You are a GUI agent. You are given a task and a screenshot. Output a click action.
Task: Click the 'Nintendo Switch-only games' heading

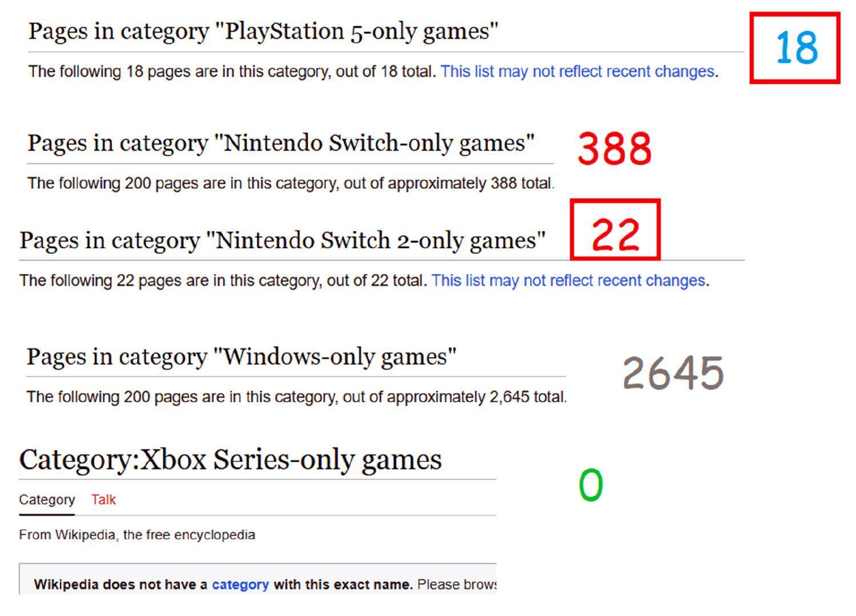[281, 143]
